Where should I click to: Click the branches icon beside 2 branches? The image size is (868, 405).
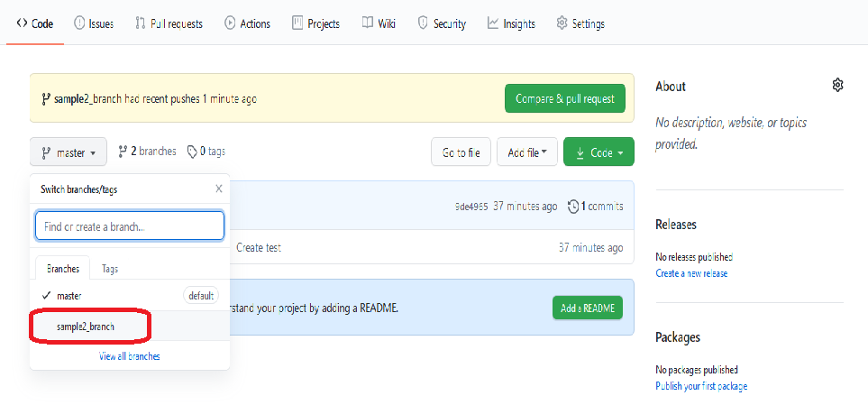[123, 152]
